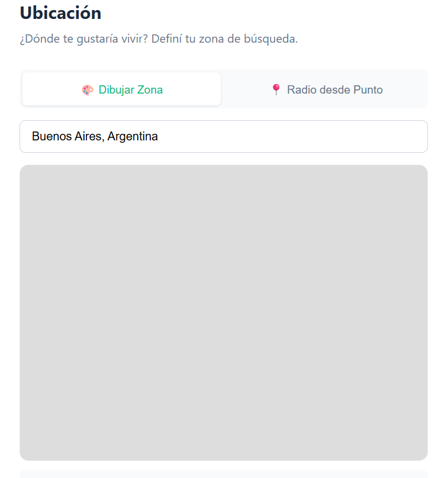Viewport: 448px width, 478px height.
Task: Activate radius mode via pushpin emoji
Action: click(276, 89)
